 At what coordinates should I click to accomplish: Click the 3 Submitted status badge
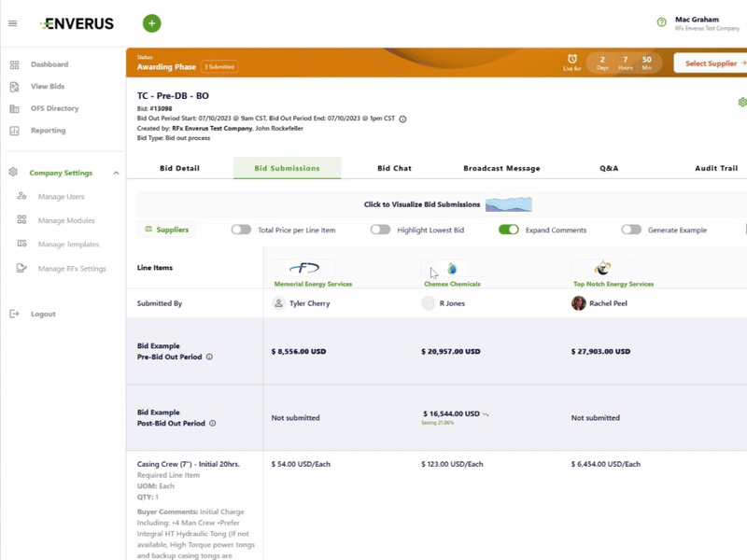click(x=219, y=66)
